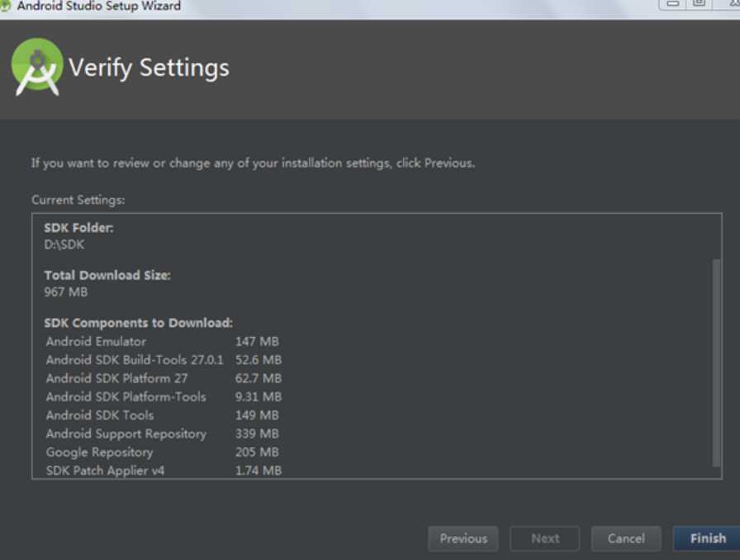This screenshot has width=740, height=560.
Task: Select 'Android SDK Build-Tools 27.0.1' row
Action: tap(164, 360)
